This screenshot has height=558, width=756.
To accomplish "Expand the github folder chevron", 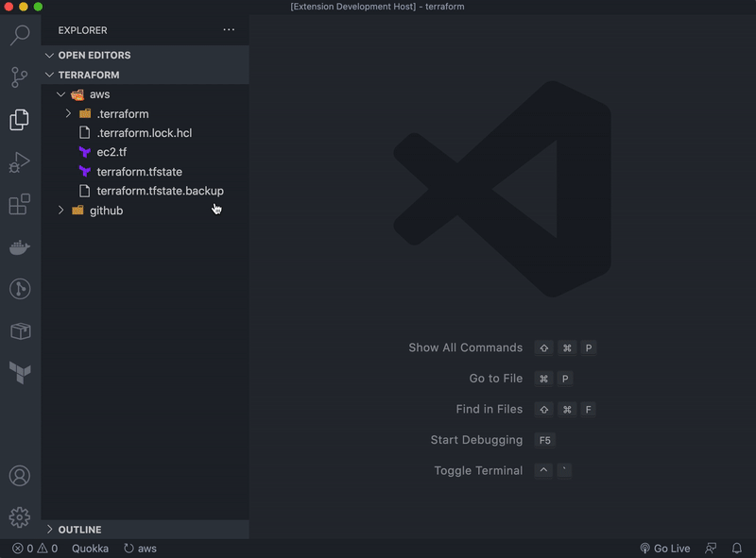I will click(x=60, y=211).
